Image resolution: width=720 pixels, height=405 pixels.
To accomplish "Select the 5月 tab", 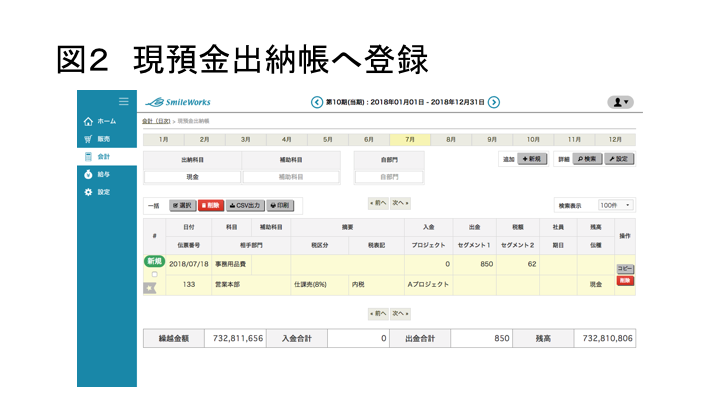I will (328, 140).
